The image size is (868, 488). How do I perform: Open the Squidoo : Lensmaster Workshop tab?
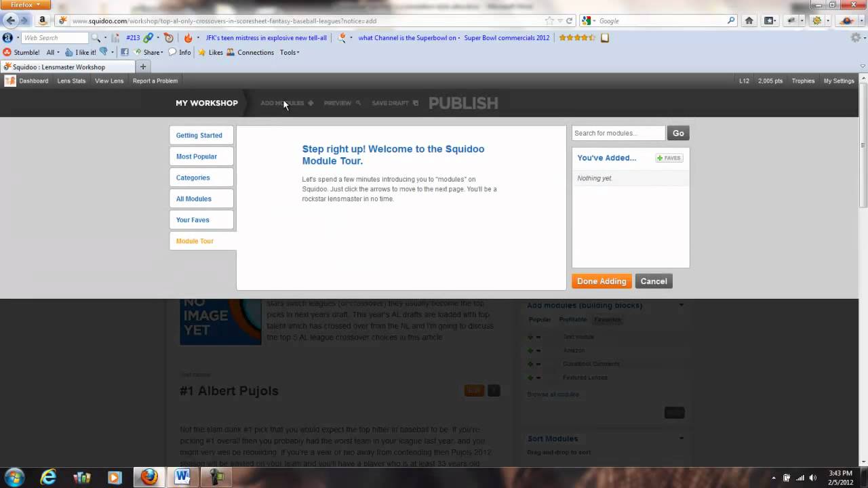click(x=66, y=66)
